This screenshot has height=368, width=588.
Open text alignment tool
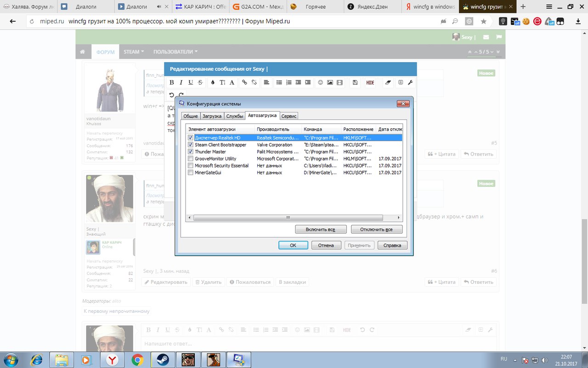pos(266,82)
